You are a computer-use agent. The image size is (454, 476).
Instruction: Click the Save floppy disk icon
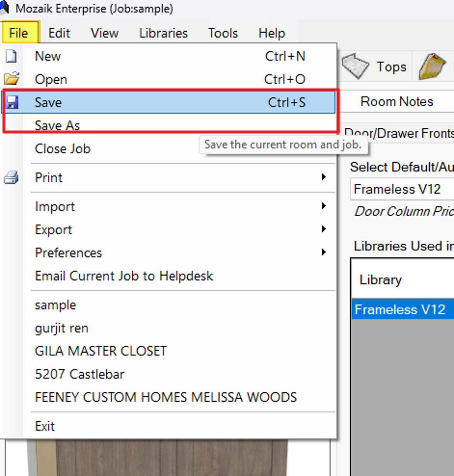tap(12, 102)
